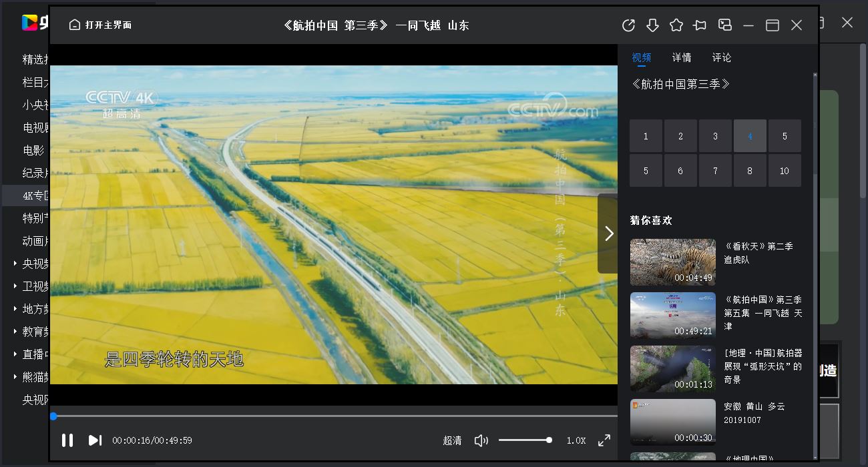The height and width of the screenshot is (467, 868).
Task: Skip to the next episode with the player control
Action: click(x=94, y=440)
